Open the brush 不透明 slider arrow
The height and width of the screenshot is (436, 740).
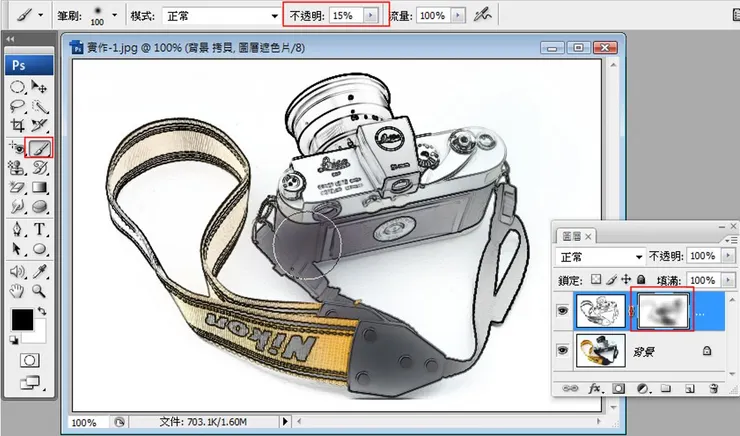[370, 16]
